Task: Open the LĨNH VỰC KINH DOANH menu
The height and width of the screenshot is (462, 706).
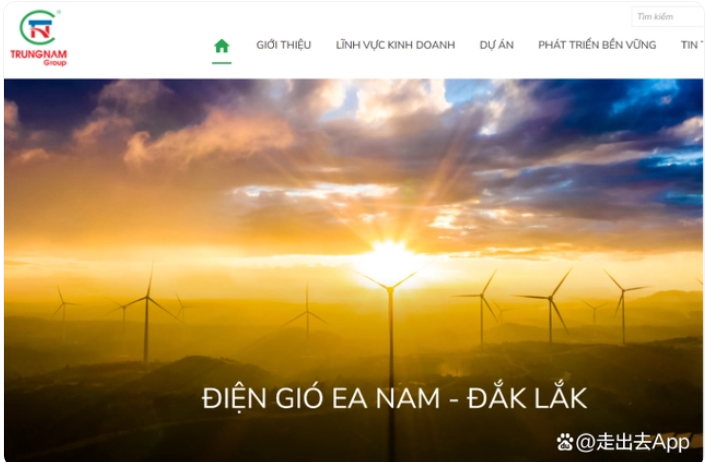Action: tap(395, 45)
